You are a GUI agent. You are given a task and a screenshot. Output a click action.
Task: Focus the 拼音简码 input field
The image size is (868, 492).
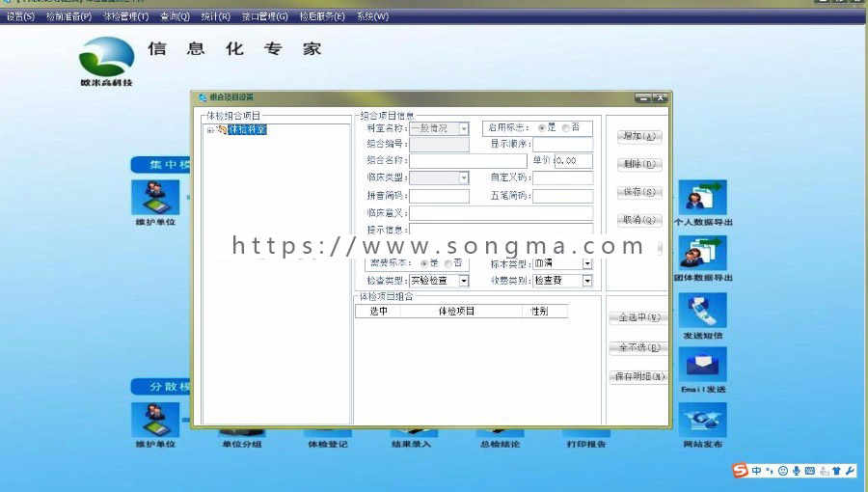pos(439,196)
